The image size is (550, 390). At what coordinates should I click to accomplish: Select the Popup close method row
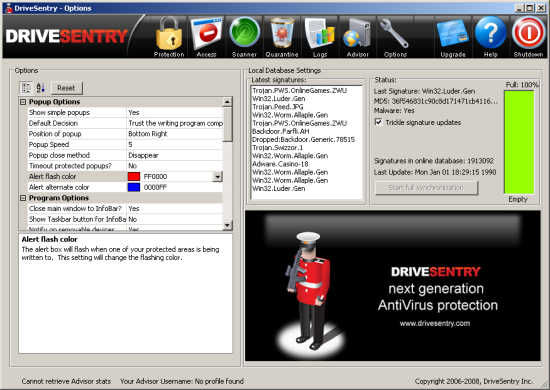pos(125,155)
